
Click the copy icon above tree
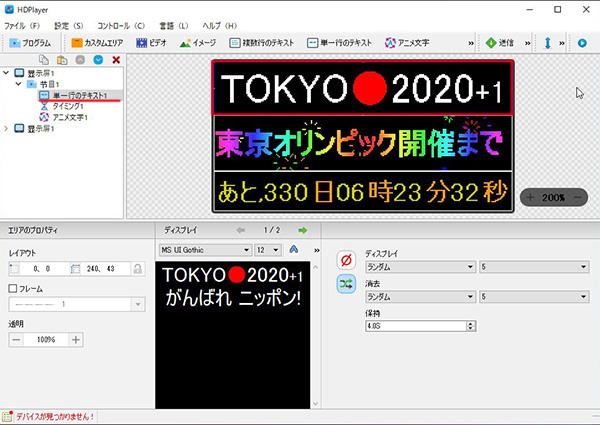44,60
